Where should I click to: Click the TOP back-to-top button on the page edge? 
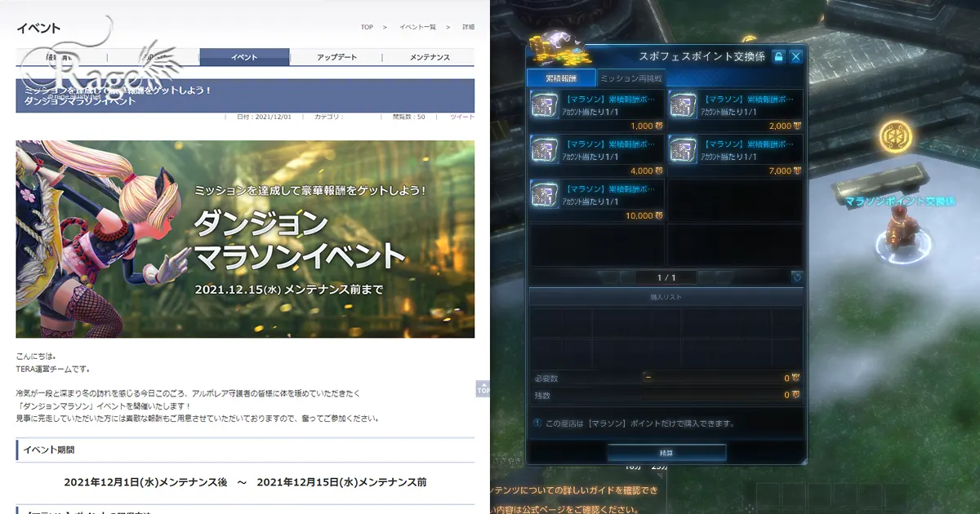pos(483,391)
